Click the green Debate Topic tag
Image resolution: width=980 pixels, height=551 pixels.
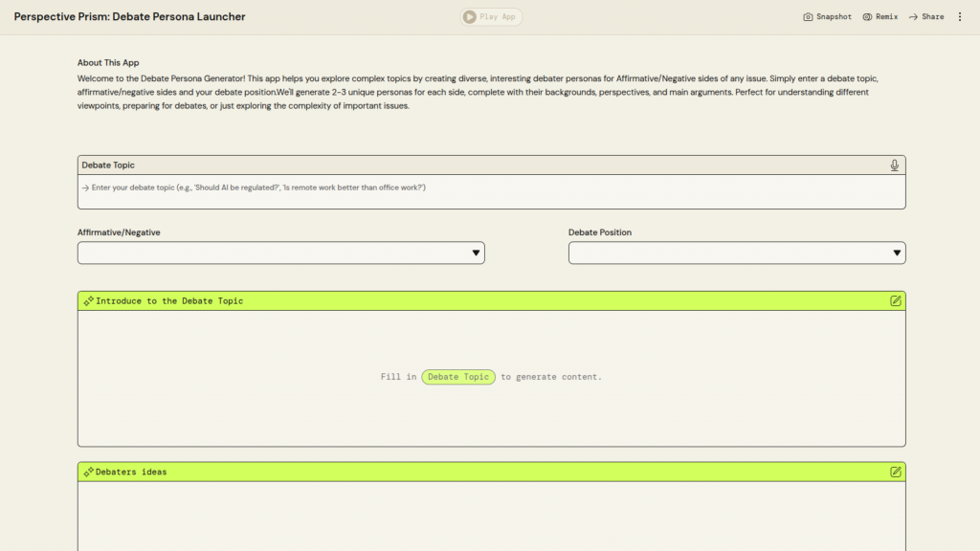coord(458,377)
